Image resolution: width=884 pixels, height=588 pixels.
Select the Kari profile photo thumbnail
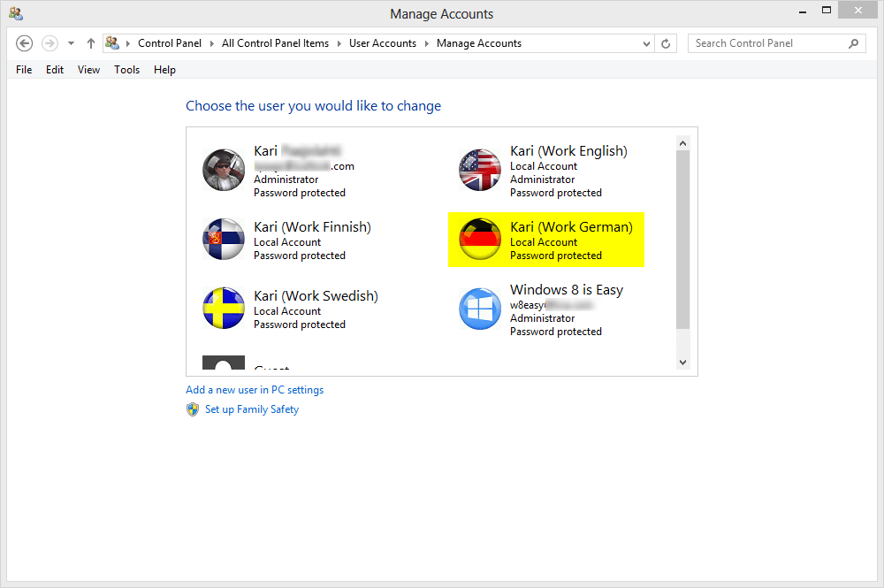(x=224, y=171)
